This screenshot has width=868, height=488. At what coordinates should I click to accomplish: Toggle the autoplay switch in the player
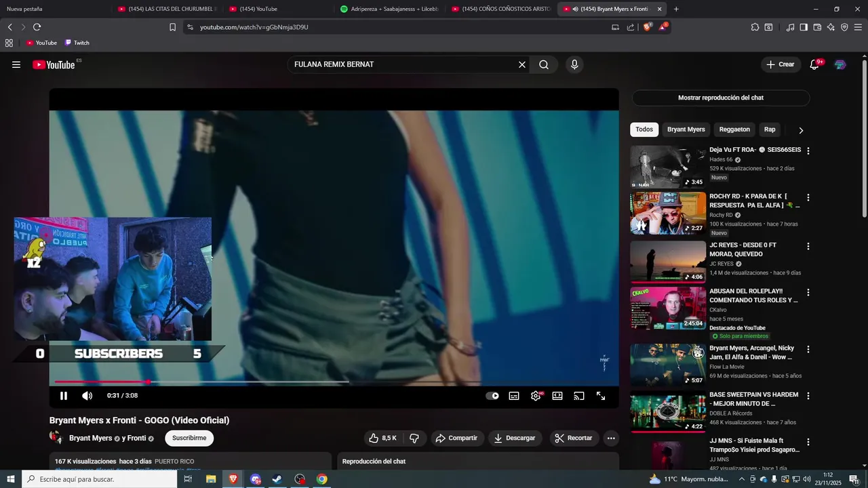click(x=492, y=396)
